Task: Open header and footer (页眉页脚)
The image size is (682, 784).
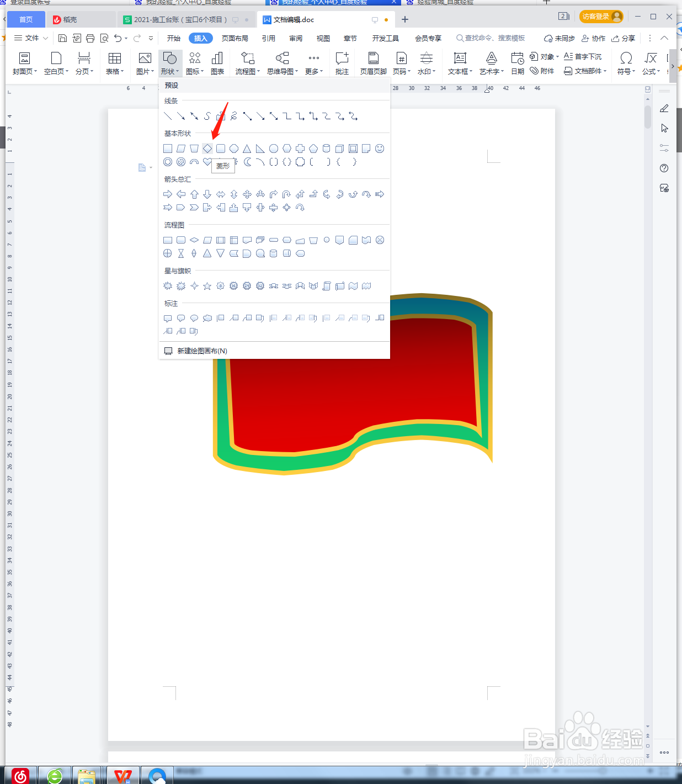Action: 374,63
